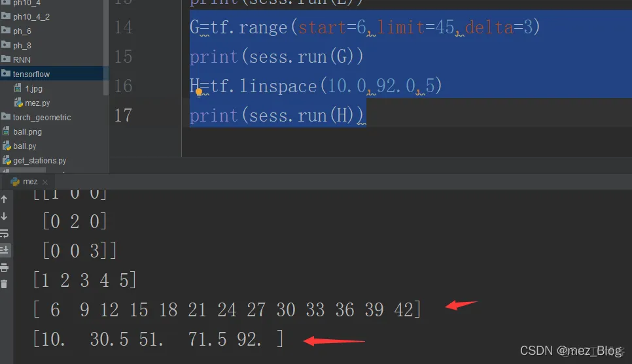
Task: Open the 1.jpg file
Action: (33, 89)
